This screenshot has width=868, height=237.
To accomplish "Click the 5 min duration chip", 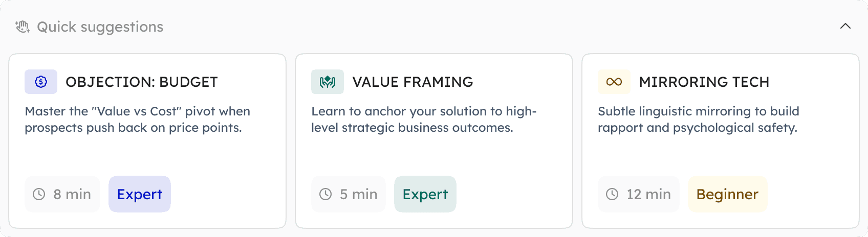I will click(x=349, y=194).
